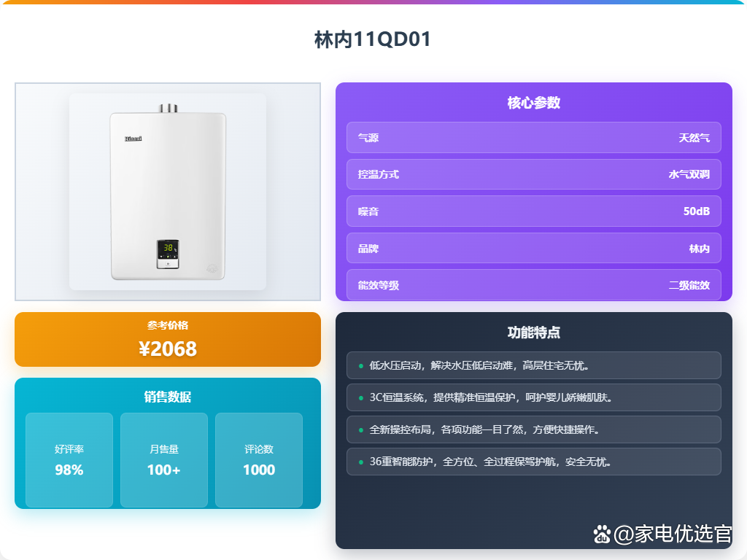This screenshot has width=747, height=560.
Task: Click the 评论数 1000 stat tile
Action: tap(259, 460)
